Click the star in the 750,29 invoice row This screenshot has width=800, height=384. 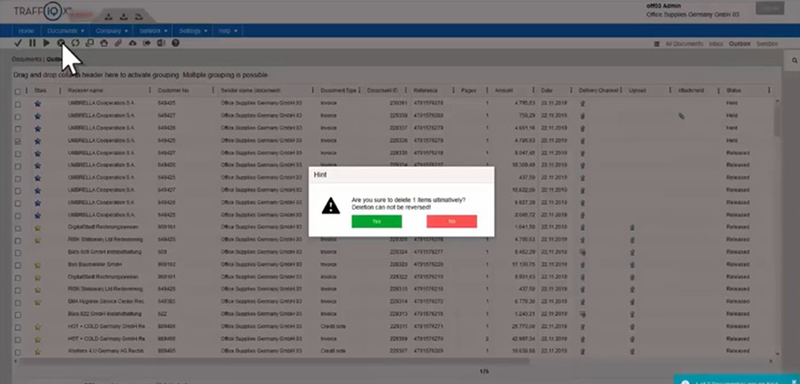click(x=37, y=116)
